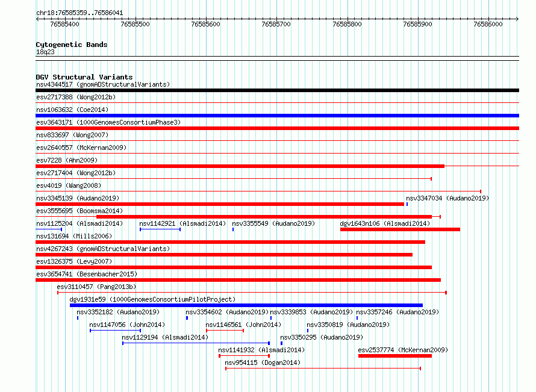
Task: Select the red esv7228 variant bar
Action: tap(240, 166)
